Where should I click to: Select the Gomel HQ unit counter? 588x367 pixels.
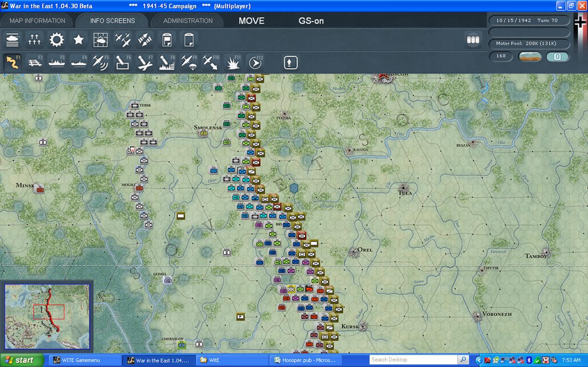(x=168, y=280)
